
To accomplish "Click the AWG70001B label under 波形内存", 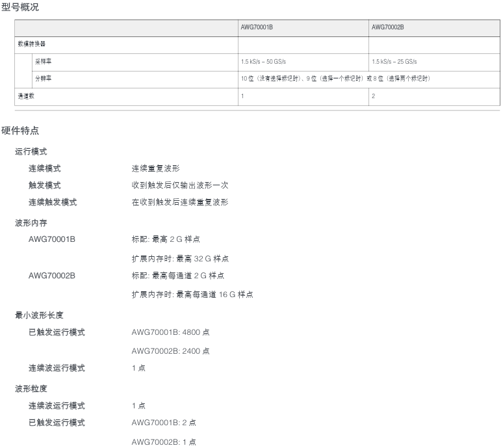I will [x=52, y=239].
